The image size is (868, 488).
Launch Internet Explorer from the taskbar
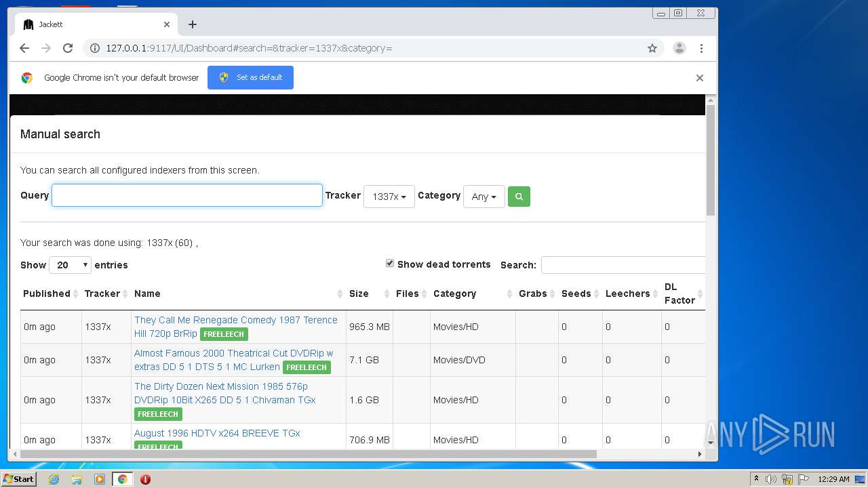tap(54, 479)
